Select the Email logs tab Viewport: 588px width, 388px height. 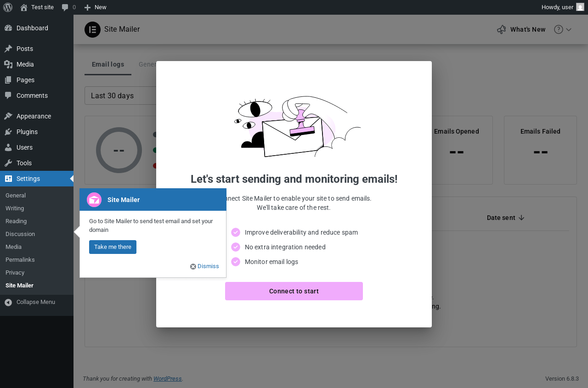108,64
